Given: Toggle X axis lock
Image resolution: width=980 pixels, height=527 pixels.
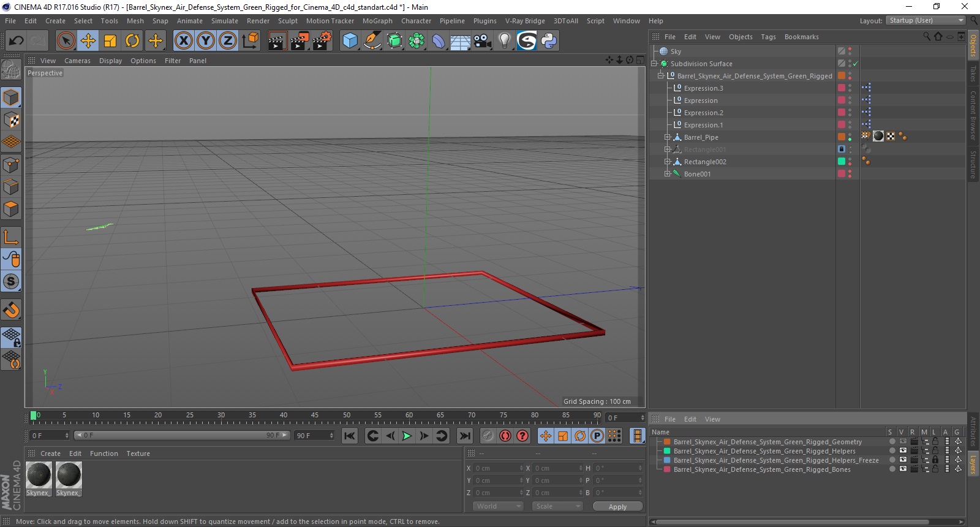Looking at the screenshot, I should click(x=183, y=41).
